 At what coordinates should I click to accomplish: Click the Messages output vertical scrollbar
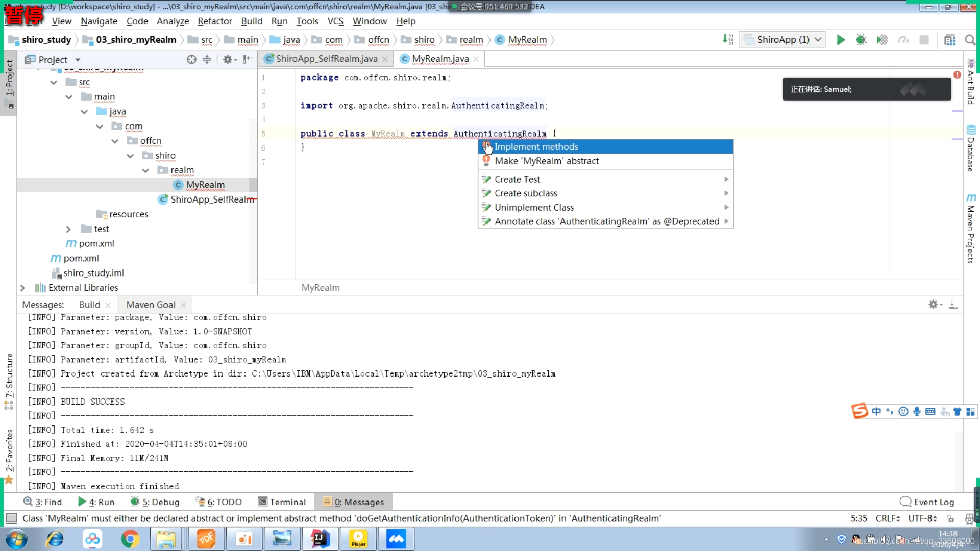tap(959, 462)
